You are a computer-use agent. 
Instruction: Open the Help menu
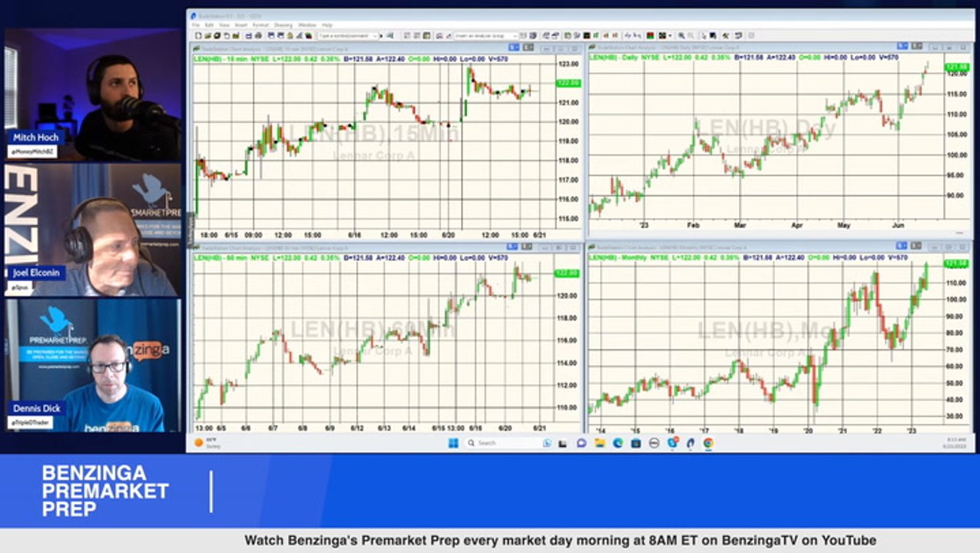point(327,25)
